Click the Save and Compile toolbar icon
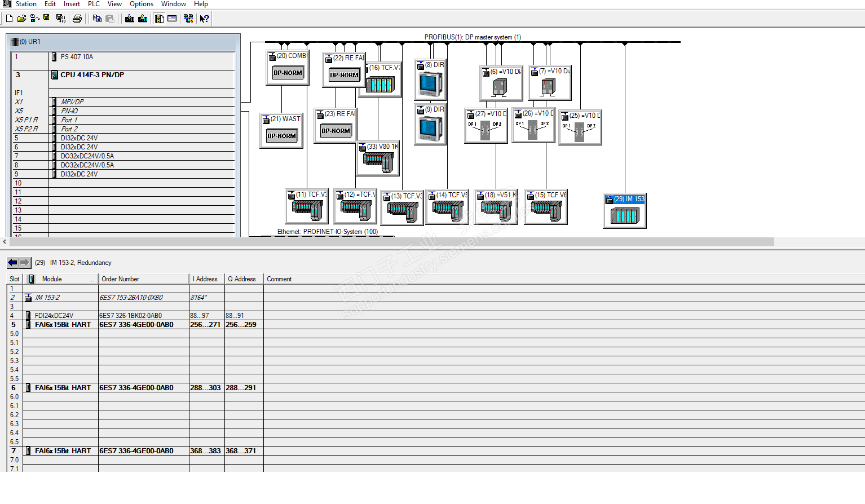 coord(60,19)
